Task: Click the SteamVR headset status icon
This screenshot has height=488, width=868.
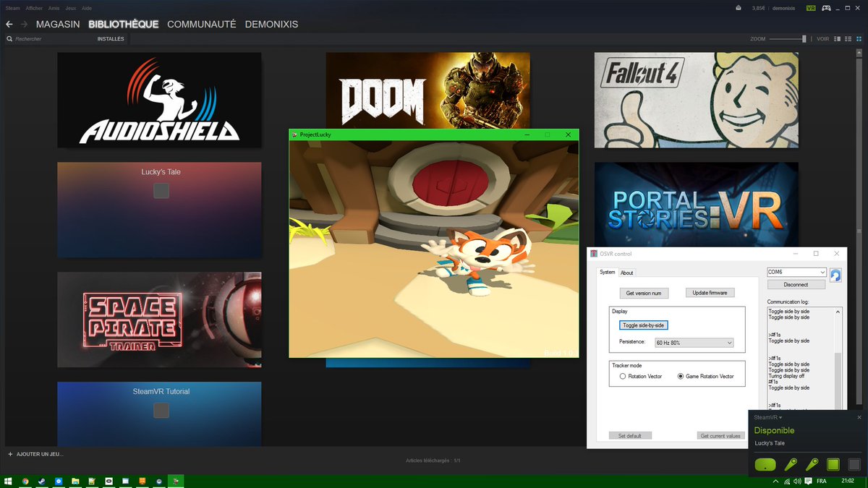Action: (x=765, y=464)
